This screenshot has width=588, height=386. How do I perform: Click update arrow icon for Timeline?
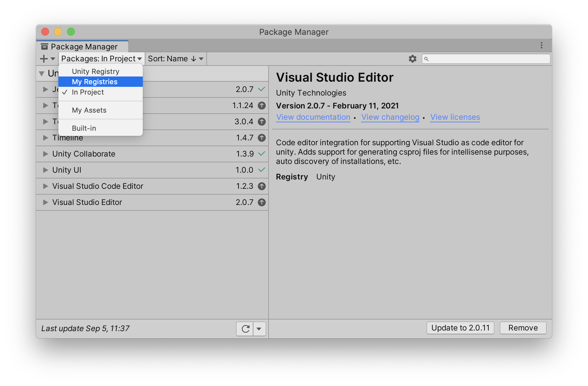[262, 138]
